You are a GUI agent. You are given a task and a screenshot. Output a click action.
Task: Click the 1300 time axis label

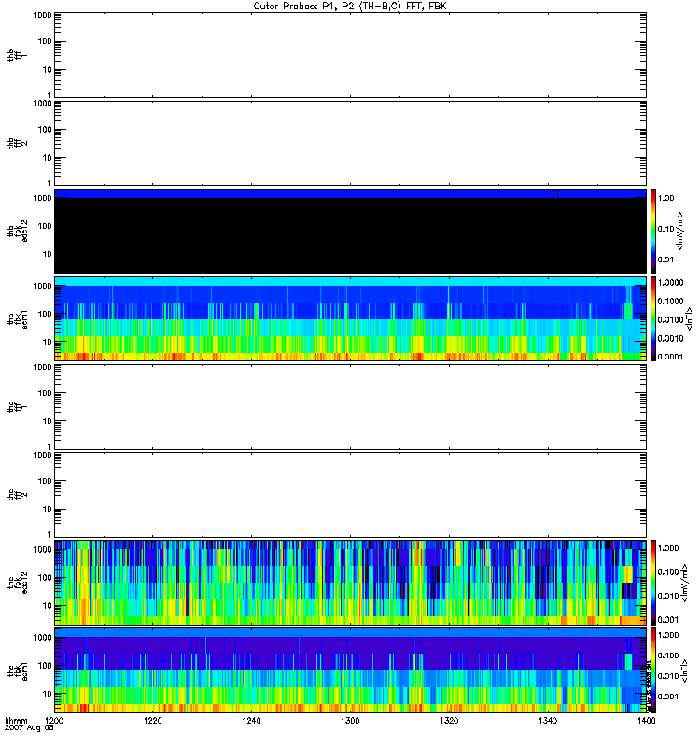point(350,721)
